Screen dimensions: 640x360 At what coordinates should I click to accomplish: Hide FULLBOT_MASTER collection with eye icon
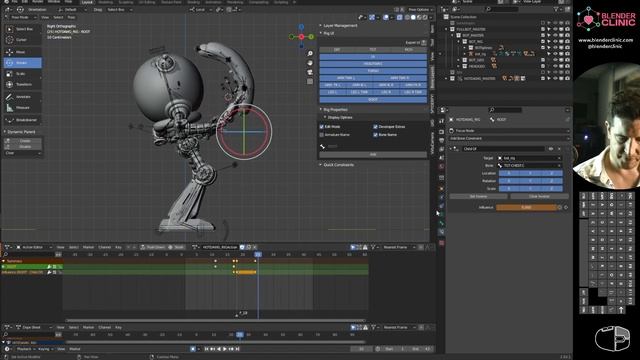coord(555,29)
